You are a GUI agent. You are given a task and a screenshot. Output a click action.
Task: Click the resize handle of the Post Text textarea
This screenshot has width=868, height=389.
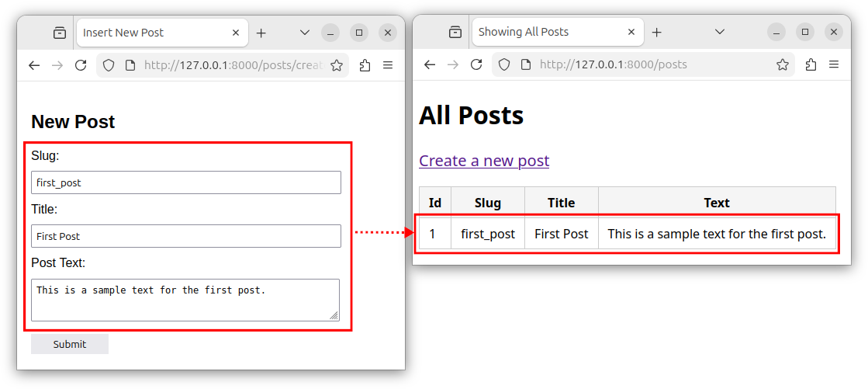[334, 315]
